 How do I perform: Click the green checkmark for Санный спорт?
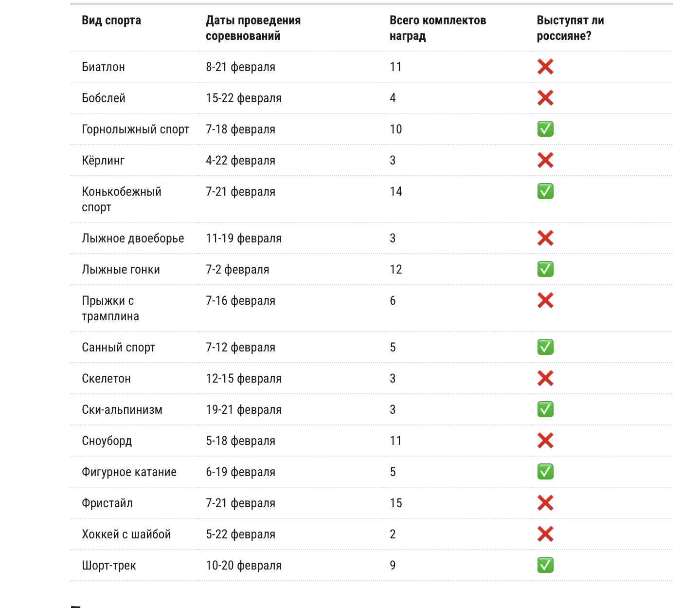(x=545, y=347)
